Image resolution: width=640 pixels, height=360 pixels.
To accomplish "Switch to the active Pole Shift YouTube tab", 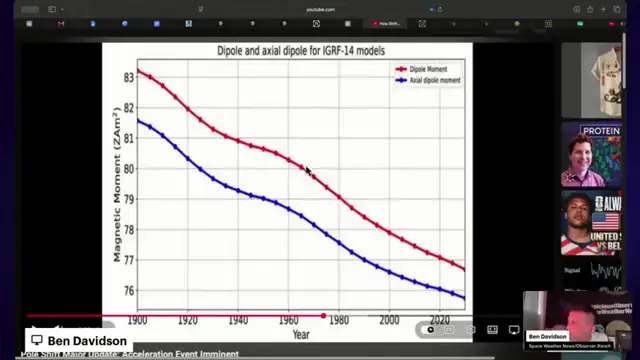I will (x=386, y=24).
